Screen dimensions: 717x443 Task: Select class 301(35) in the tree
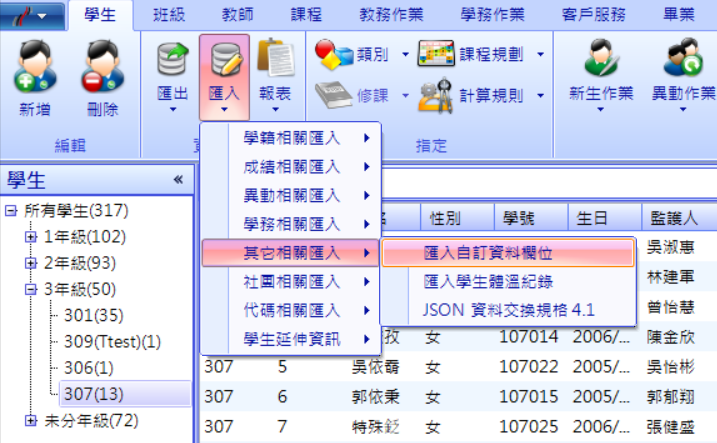pos(94,315)
